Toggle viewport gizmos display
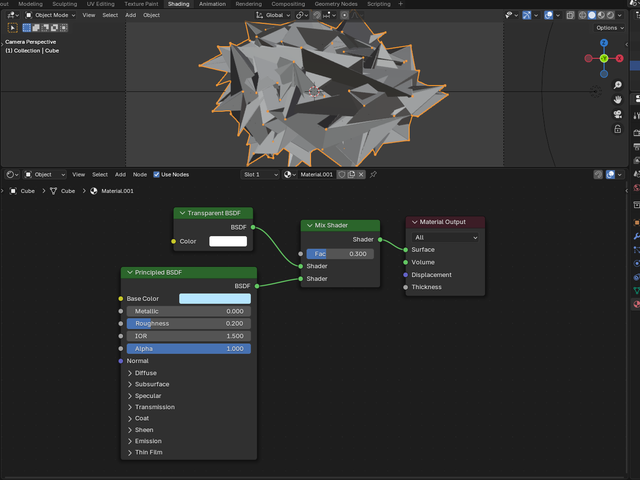The height and width of the screenshot is (480, 640). coord(527,15)
